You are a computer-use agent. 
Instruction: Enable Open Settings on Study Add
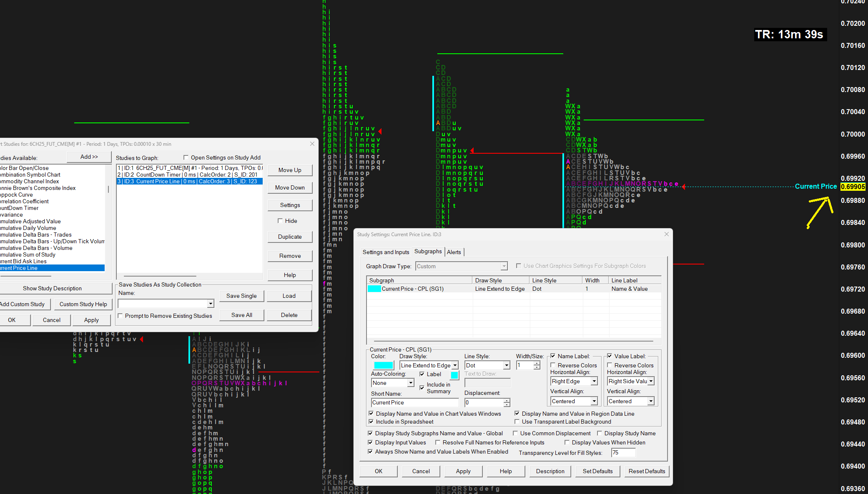tap(186, 157)
